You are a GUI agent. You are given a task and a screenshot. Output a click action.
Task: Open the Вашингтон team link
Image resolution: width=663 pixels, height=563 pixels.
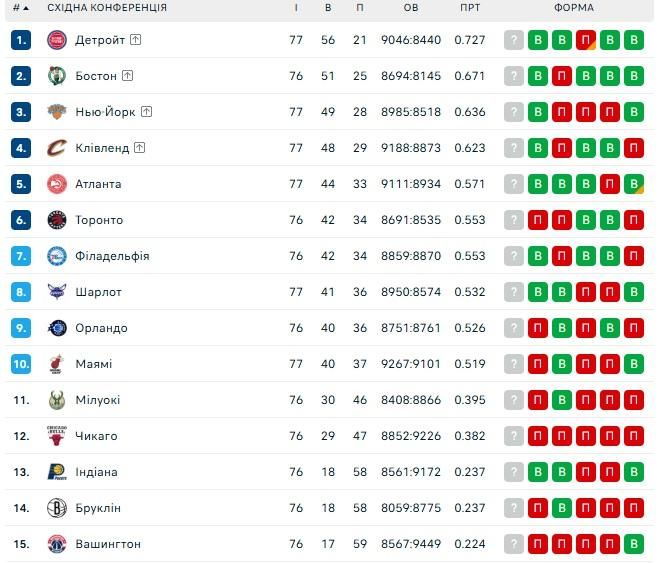point(108,544)
